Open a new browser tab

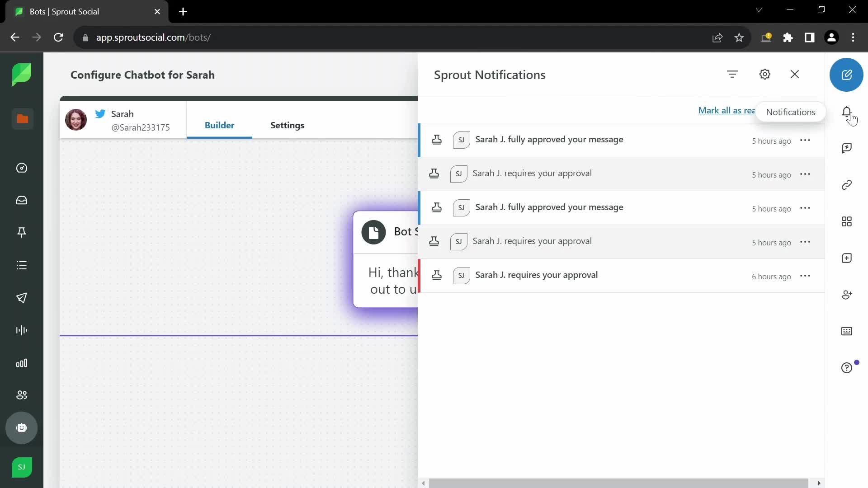tap(183, 12)
